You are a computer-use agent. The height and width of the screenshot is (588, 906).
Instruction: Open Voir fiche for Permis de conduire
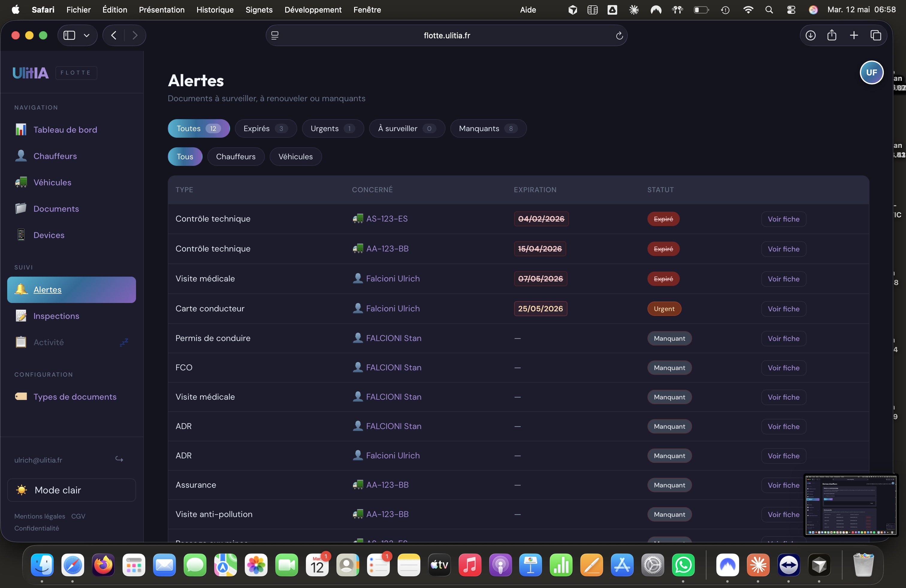coord(783,339)
